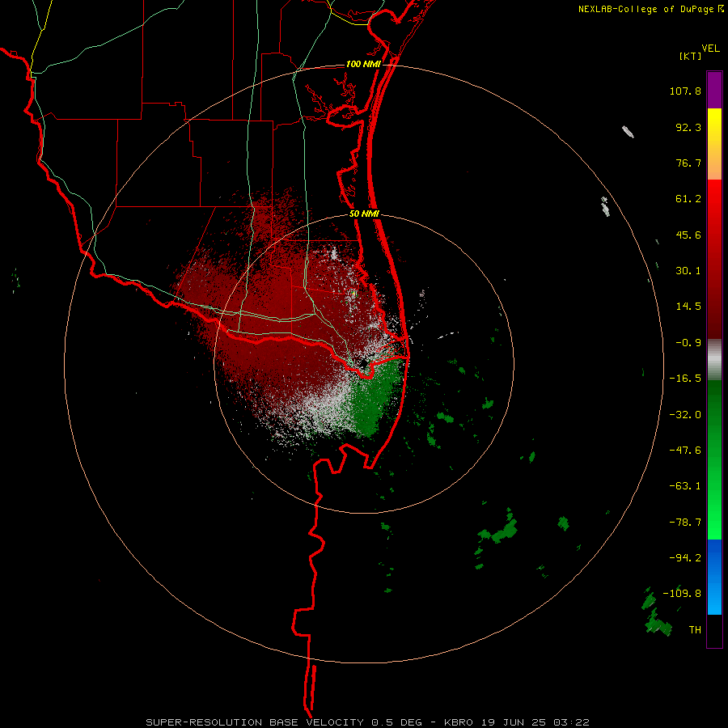Click the 107.8 velocity legend value
This screenshot has height=728, width=728.
tap(685, 91)
